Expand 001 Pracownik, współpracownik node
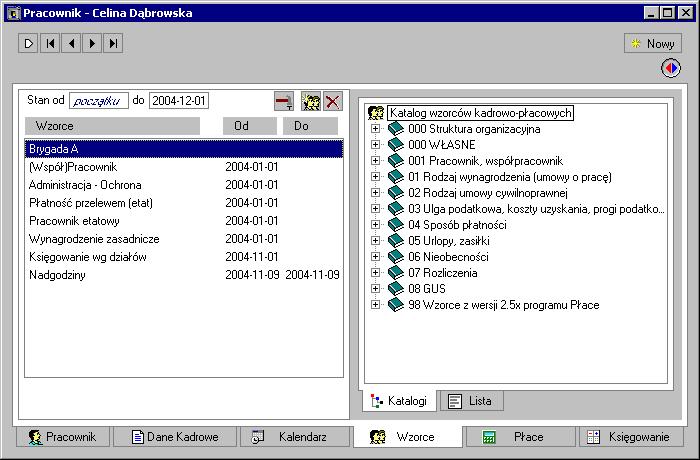Viewport: 700px width, 460px height. pyautogui.click(x=375, y=161)
